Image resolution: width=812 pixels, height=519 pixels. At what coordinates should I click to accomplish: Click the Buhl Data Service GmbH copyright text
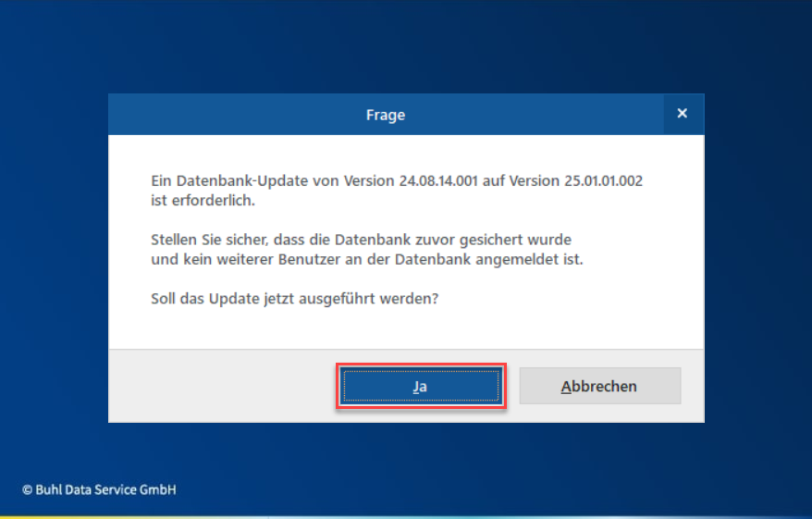pyautogui.click(x=99, y=489)
